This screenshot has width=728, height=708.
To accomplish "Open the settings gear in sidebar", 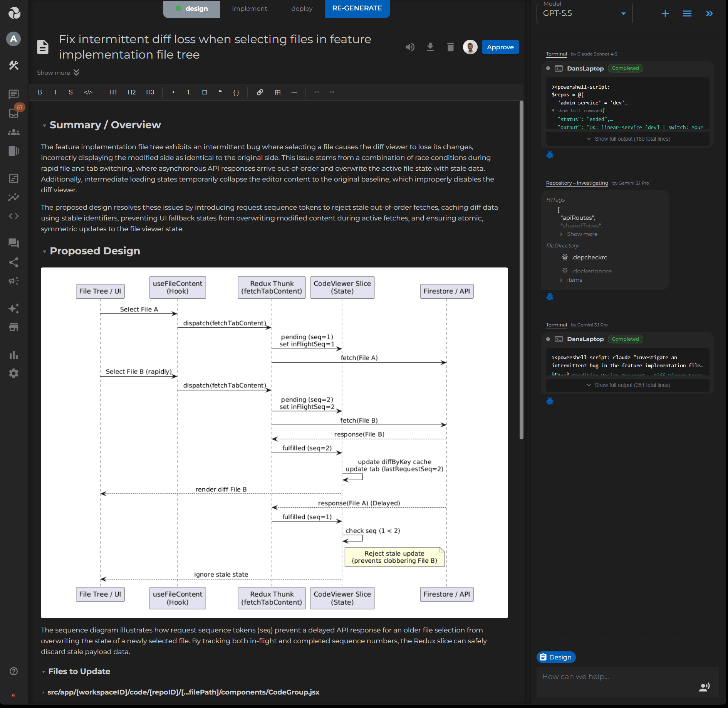I will pos(14,373).
